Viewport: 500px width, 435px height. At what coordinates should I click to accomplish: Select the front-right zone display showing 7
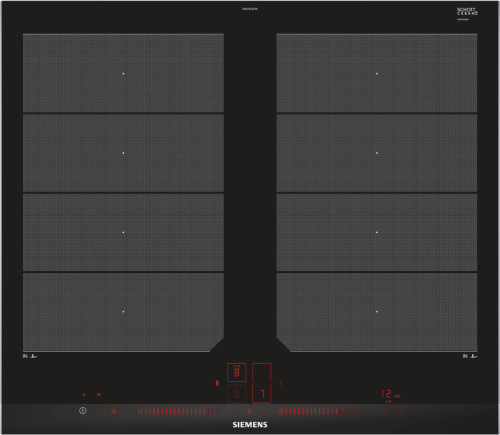click(262, 394)
